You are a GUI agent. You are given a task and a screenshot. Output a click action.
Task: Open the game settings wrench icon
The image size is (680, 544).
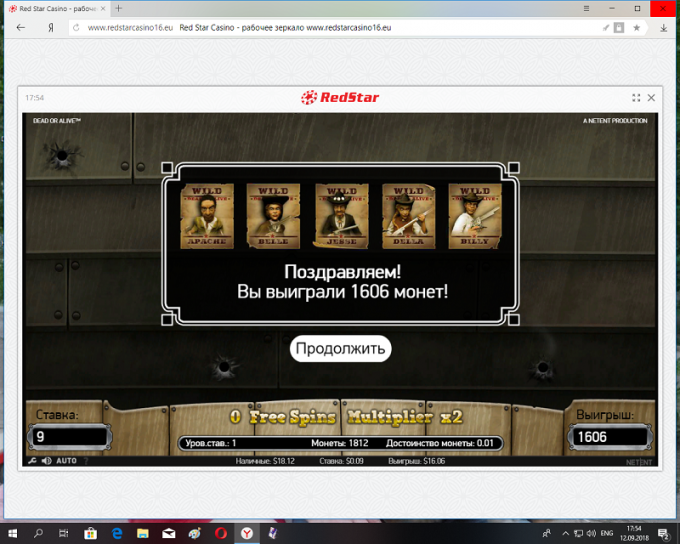point(33,461)
